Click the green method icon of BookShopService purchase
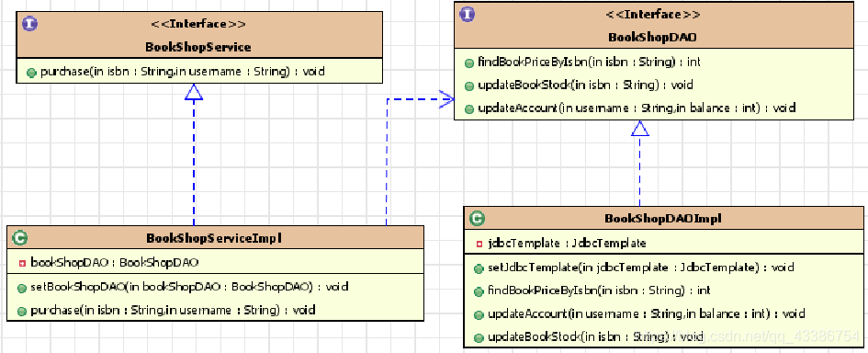The height and width of the screenshot is (353, 868). [31, 72]
